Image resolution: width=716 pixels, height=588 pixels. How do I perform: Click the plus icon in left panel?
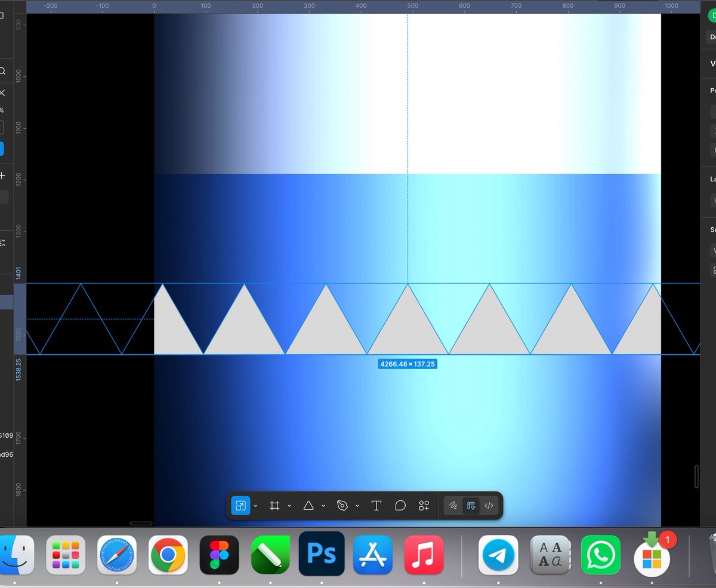point(2,175)
